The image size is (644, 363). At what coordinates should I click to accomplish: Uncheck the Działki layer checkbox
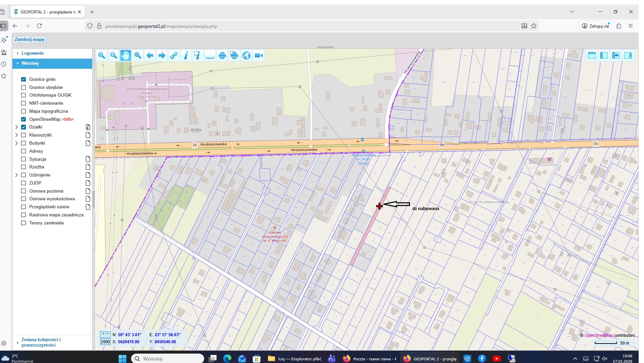[x=23, y=127]
